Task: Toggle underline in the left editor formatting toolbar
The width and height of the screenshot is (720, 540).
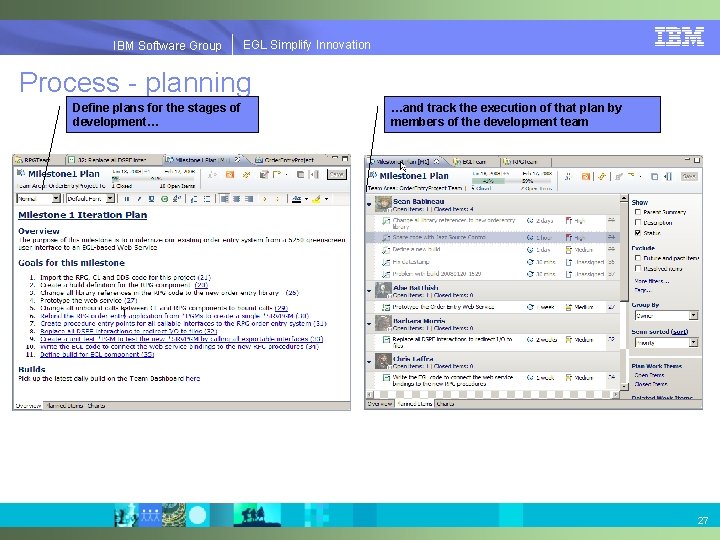Action: [152, 199]
